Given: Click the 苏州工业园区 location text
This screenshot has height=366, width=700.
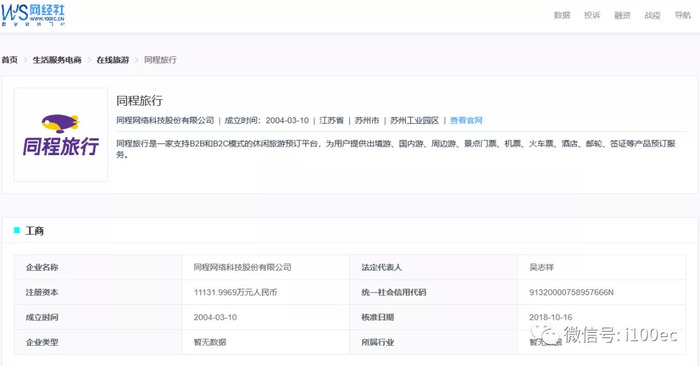Looking at the screenshot, I should pos(414,121).
